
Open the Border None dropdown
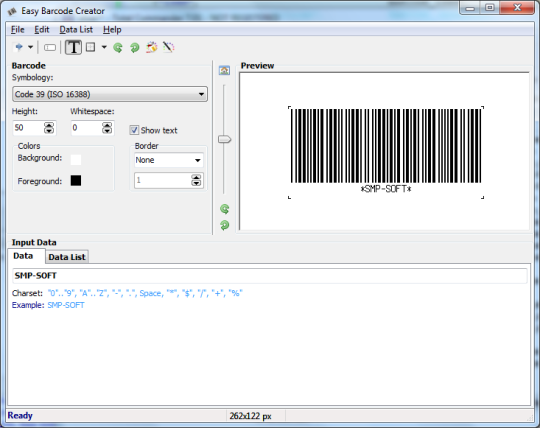click(169, 160)
